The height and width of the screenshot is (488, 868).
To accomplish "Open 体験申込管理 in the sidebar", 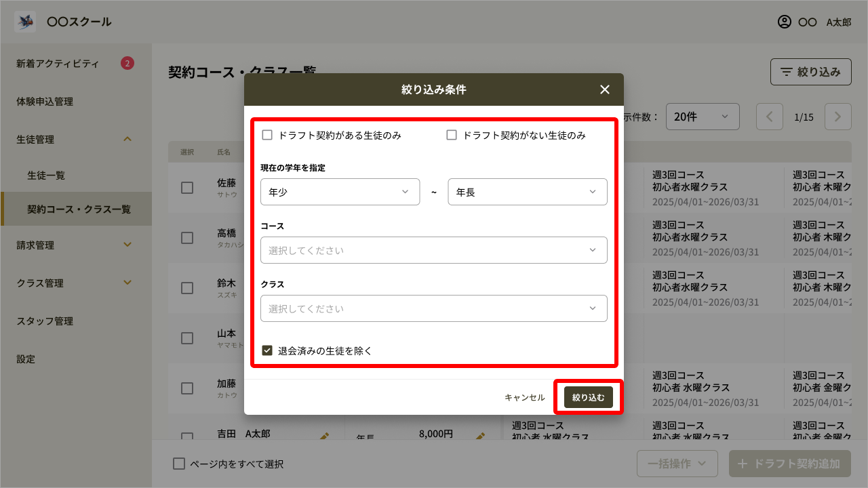I will coord(45,102).
